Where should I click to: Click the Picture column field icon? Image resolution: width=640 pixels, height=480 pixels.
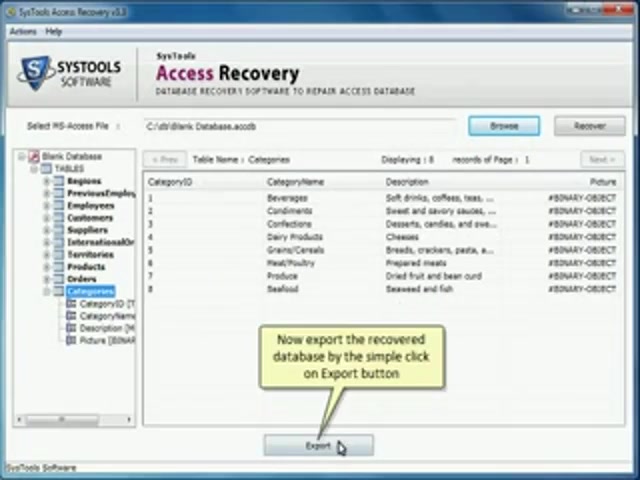click(71, 340)
